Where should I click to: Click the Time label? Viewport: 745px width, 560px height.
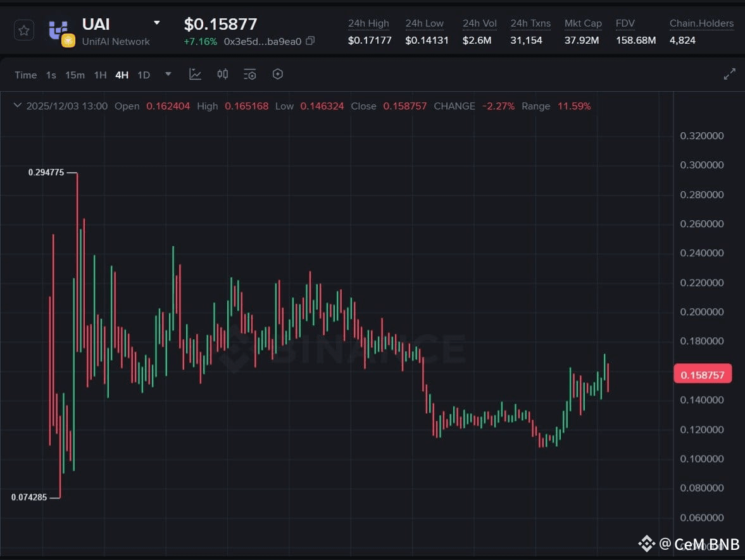tap(26, 75)
